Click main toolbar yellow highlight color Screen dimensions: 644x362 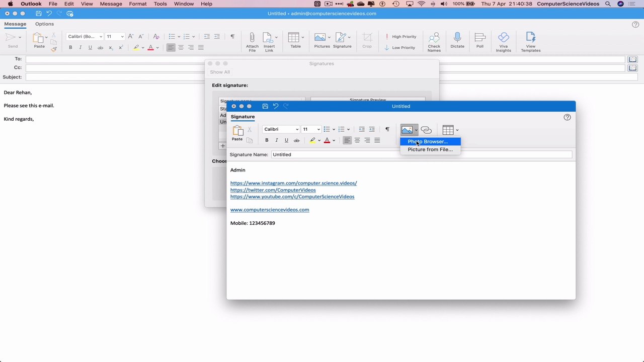tap(136, 48)
